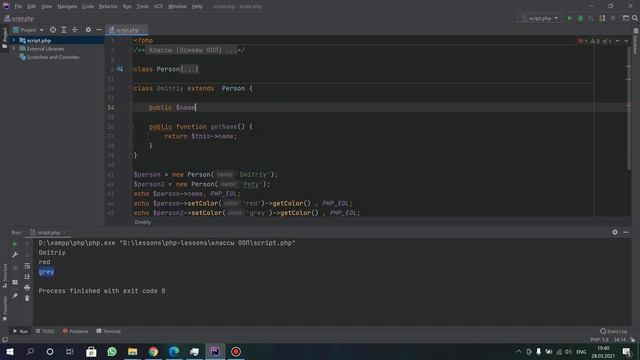Toggle the Project tool window stripe button
Viewport: 640px width, 360px height.
(5, 38)
